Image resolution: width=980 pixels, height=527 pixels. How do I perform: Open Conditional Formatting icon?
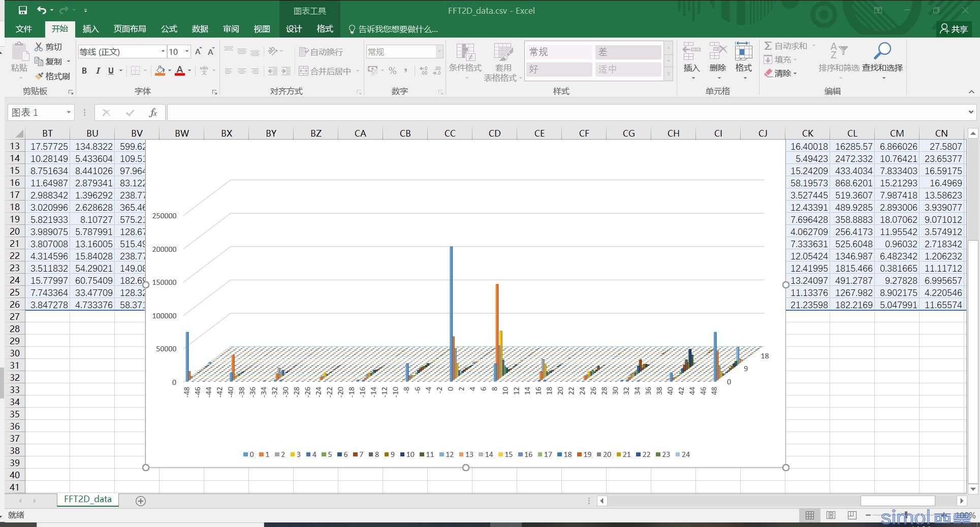point(465,52)
